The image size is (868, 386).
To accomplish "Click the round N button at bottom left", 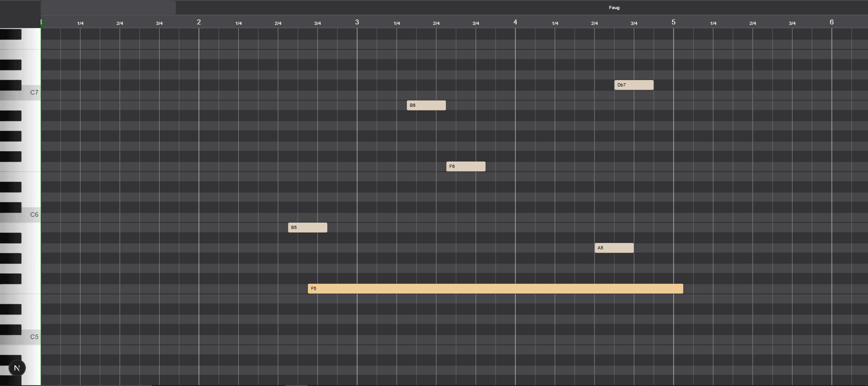I will pos(17,368).
